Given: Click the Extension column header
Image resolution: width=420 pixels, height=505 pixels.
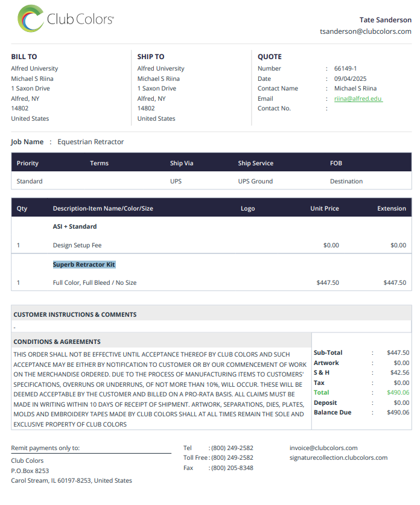Looking at the screenshot, I should (x=391, y=208).
